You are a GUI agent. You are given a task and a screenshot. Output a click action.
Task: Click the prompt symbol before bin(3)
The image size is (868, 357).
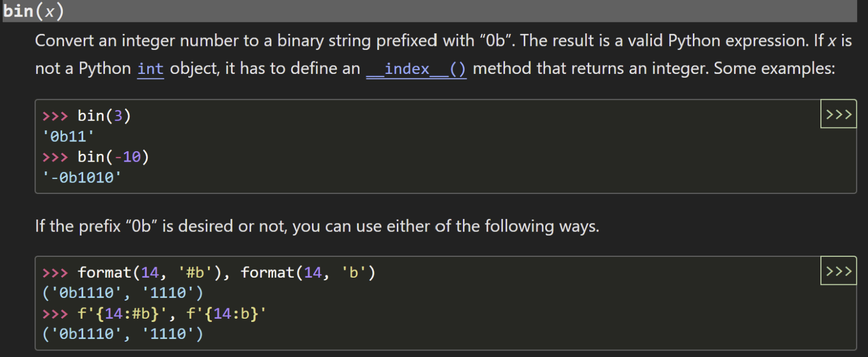(x=55, y=116)
